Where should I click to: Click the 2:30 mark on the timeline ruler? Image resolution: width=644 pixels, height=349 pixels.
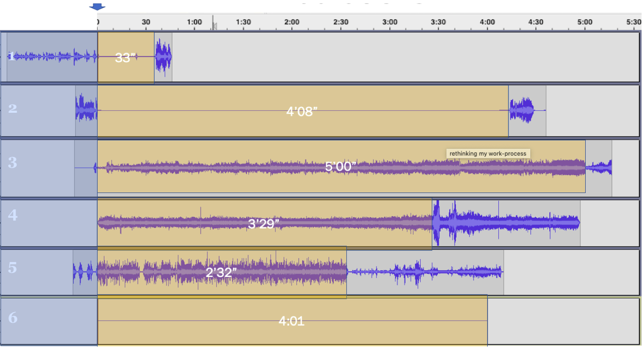(x=341, y=22)
